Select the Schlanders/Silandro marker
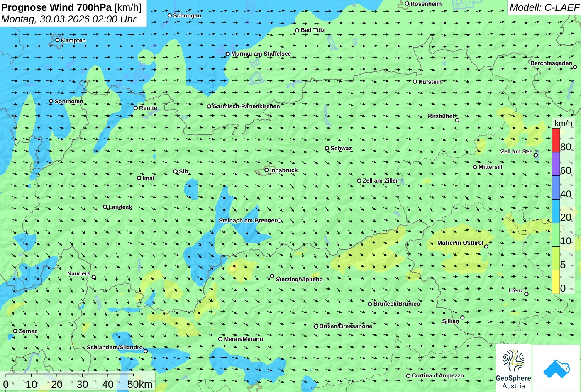 pos(146,351)
